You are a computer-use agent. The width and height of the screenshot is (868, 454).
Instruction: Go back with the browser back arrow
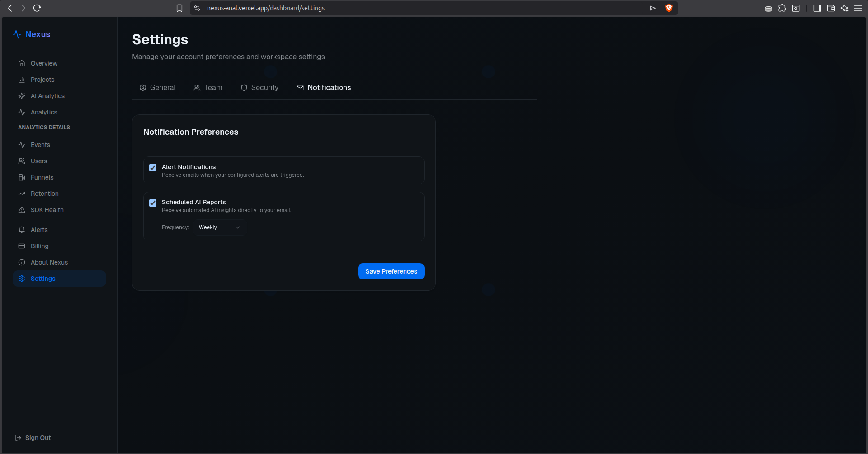[x=10, y=8]
